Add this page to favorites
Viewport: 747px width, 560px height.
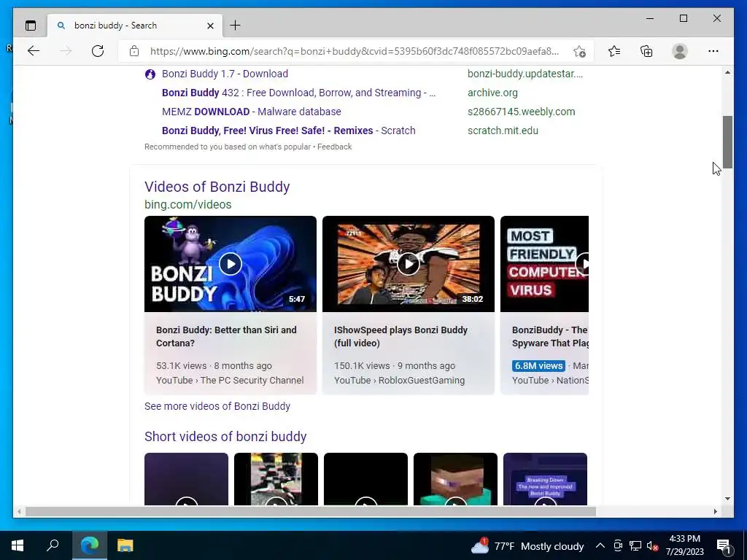(x=579, y=52)
